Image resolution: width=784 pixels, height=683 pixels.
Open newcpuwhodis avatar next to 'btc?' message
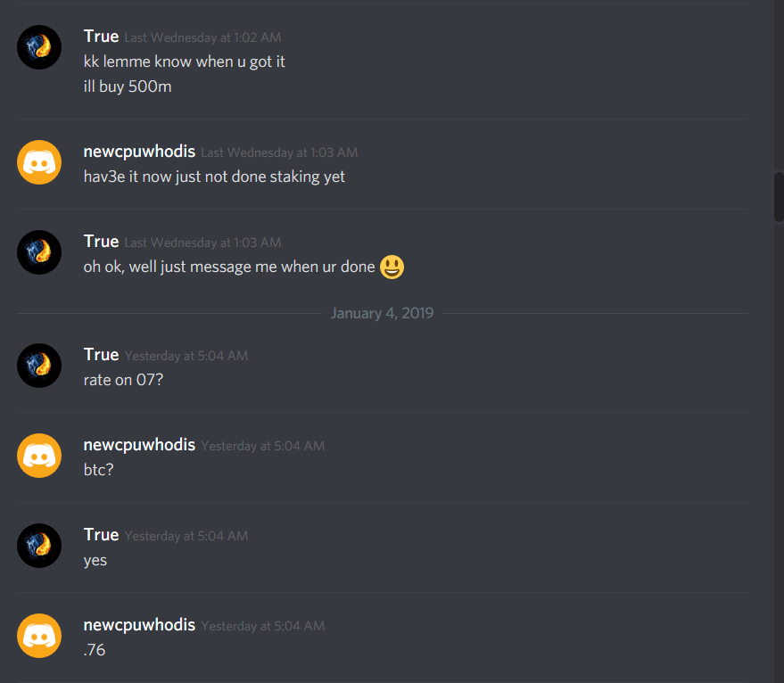39,456
